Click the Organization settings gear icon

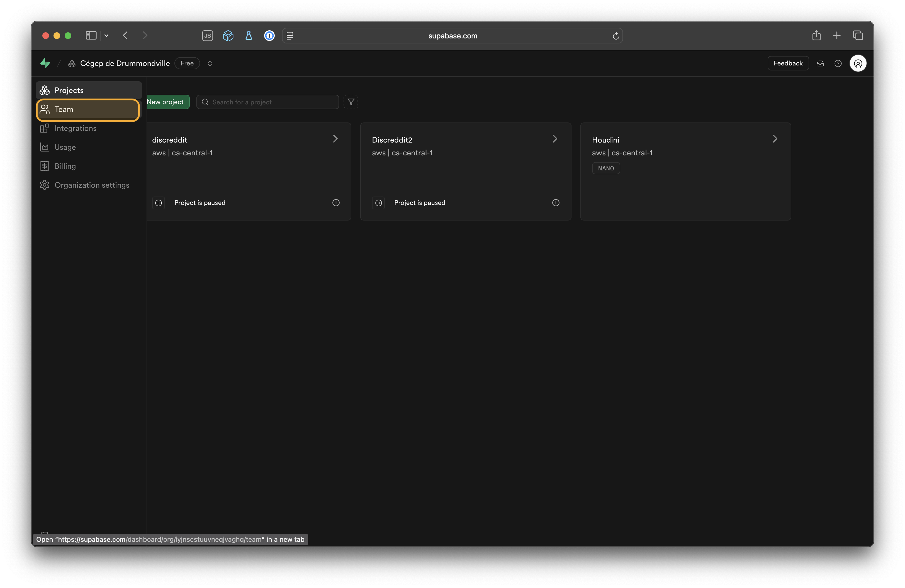click(45, 185)
